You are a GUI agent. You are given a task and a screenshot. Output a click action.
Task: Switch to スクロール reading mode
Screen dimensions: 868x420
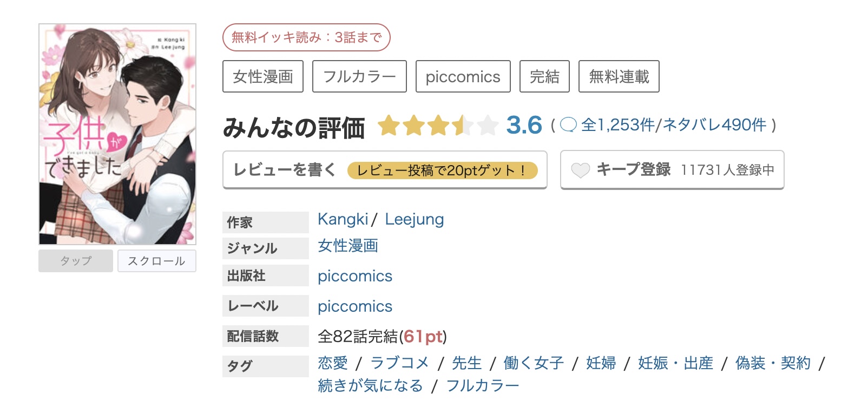tap(156, 261)
